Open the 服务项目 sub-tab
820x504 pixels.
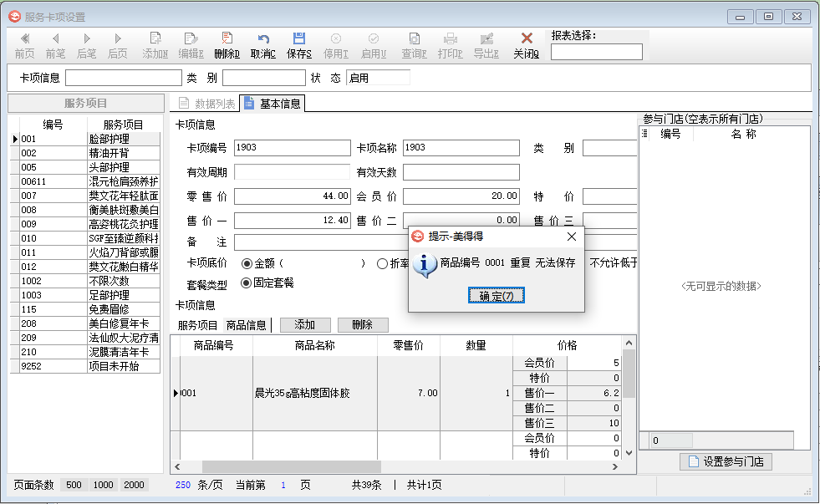197,325
